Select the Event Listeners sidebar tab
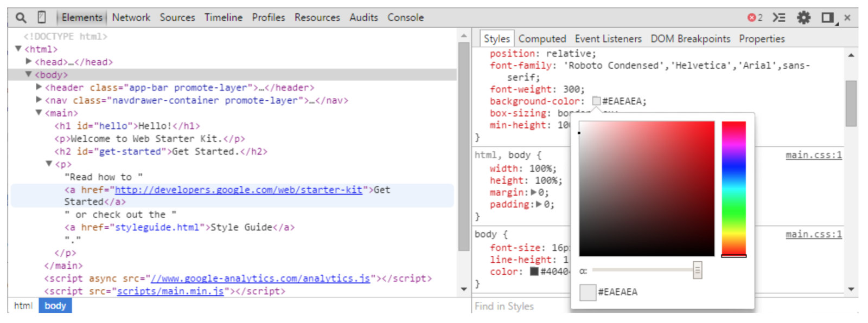Viewport: 868px width, 323px height. (x=608, y=39)
